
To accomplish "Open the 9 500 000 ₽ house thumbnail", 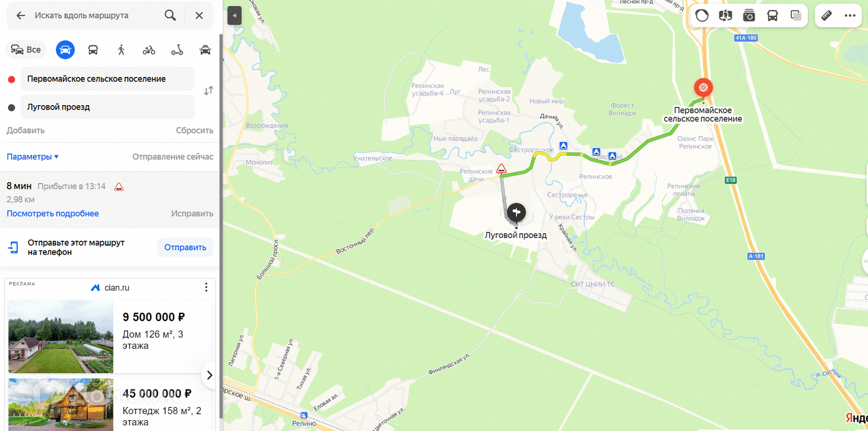I will (x=61, y=337).
